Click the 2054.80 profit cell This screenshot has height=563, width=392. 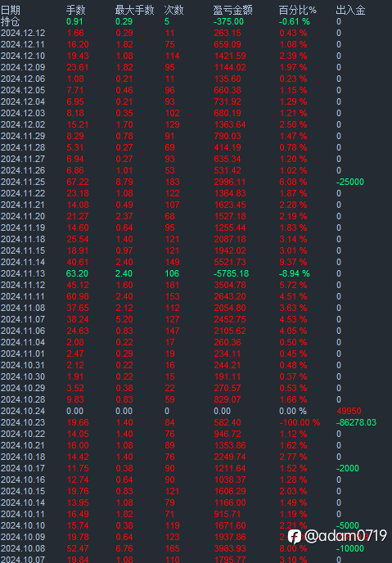click(x=230, y=309)
